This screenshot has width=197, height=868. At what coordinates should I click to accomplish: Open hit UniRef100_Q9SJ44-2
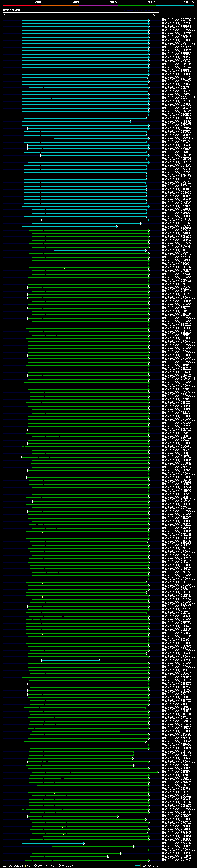[x=179, y=43]
